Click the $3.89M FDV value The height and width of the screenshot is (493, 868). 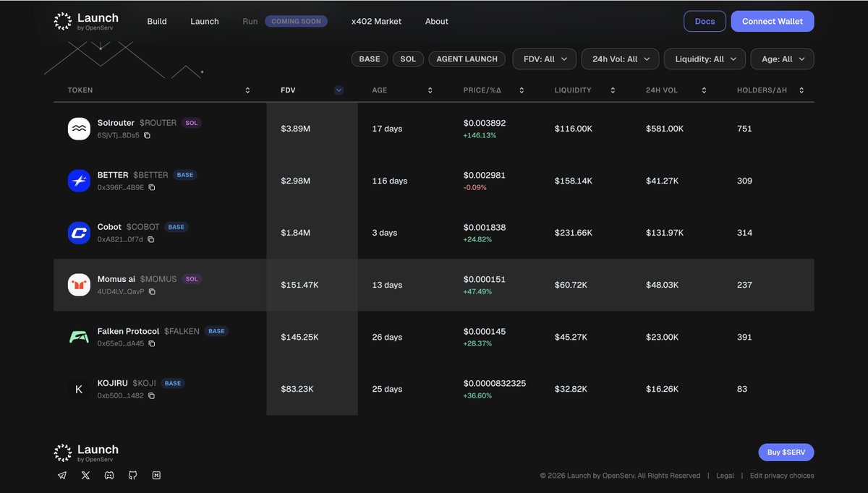[296, 129]
